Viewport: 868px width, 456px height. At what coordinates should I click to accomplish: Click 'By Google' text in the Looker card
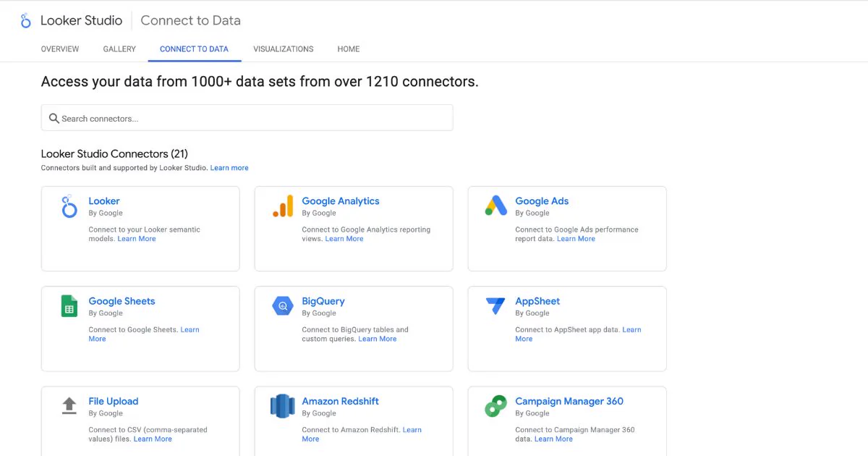point(106,214)
